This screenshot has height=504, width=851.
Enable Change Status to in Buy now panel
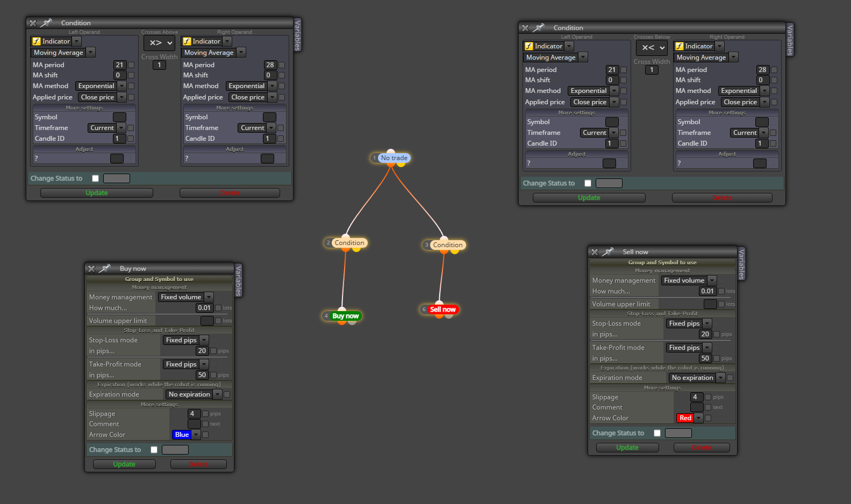click(154, 450)
